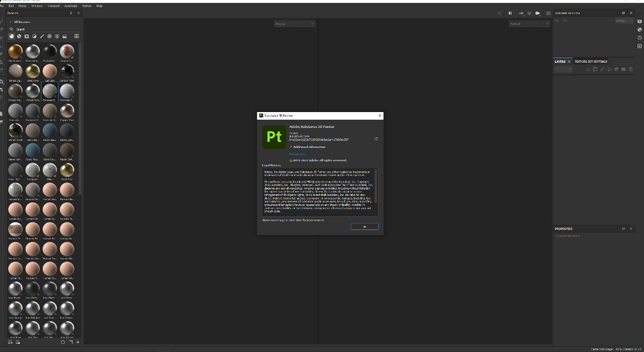Toggle first visibility icon in Texture Set List
Screen dimensions: 644x352
coord(557,21)
